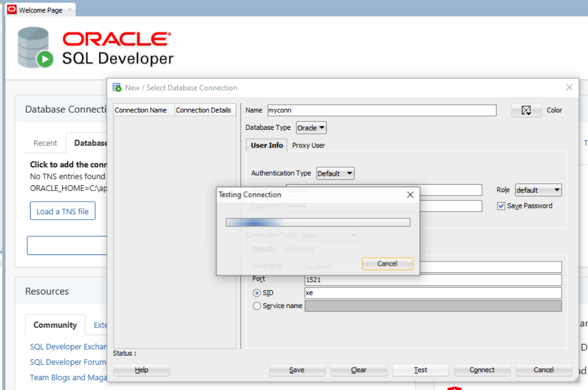The width and height of the screenshot is (588, 390).
Task: Open the SQL Developer Forum link
Action: point(68,362)
